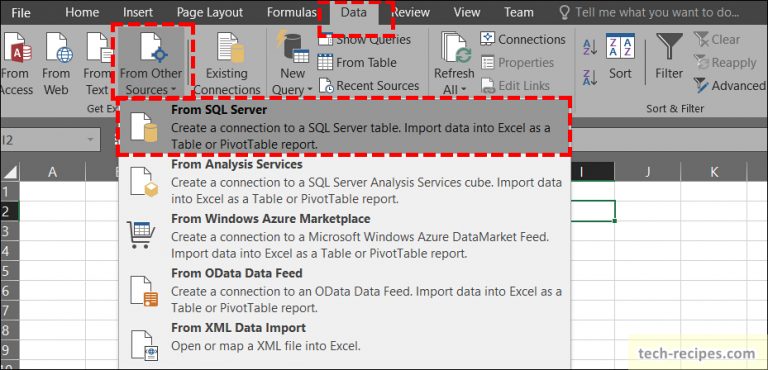Click Edit Links

click(515, 86)
